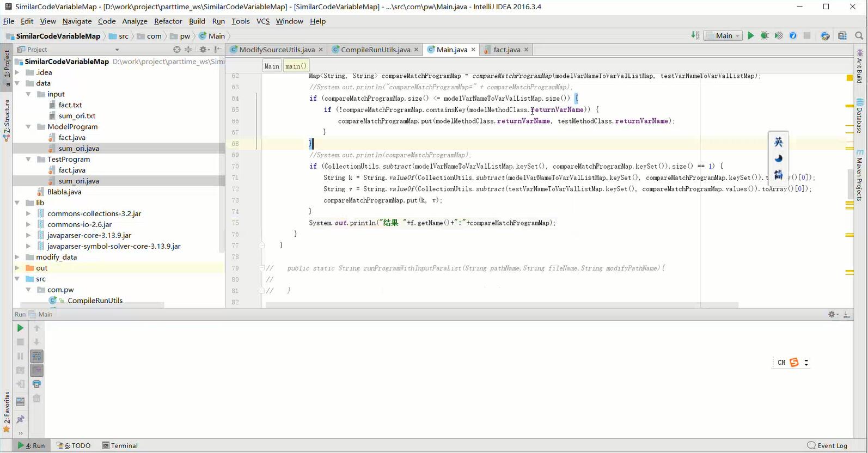Open the Project view selector dropdown arrow

pyautogui.click(x=117, y=50)
